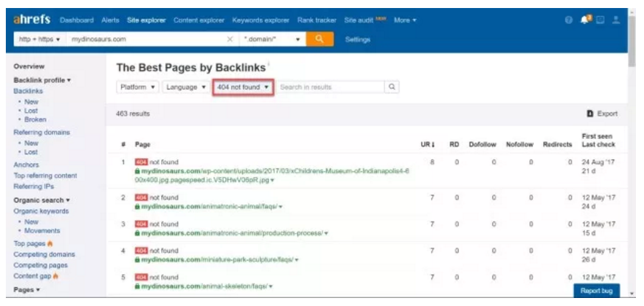Open Top referring content

[45, 176]
